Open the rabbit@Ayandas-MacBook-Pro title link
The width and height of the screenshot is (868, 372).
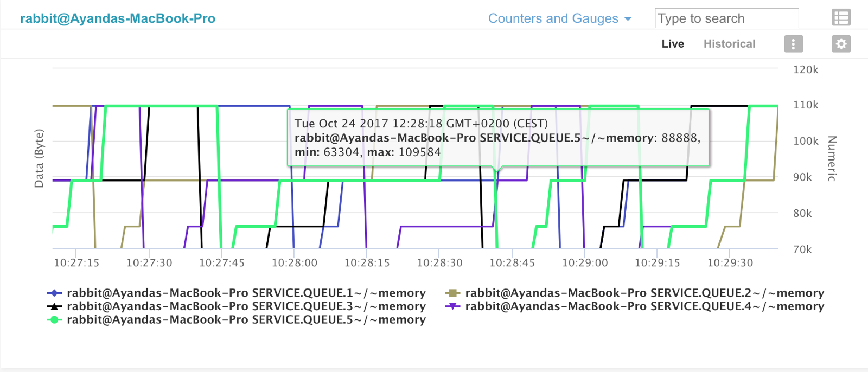tap(118, 18)
